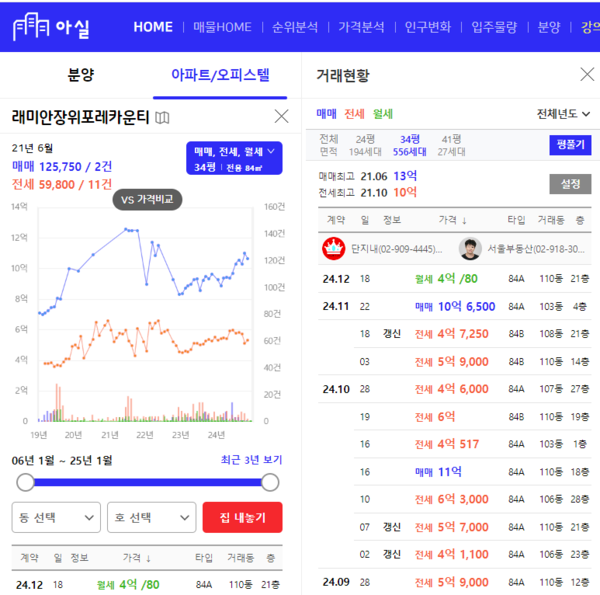Open 분양 item in the top menu bar
The width and height of the screenshot is (600, 595).
click(549, 27)
